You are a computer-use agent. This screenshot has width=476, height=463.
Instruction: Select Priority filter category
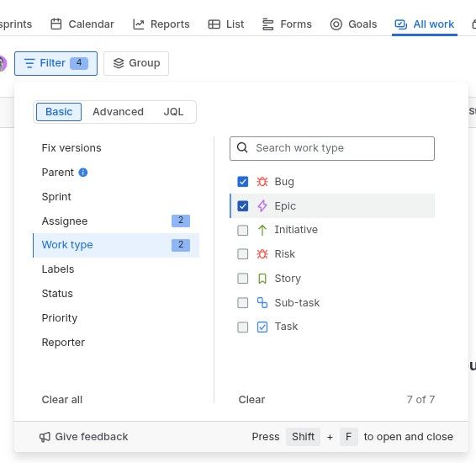pyautogui.click(x=116, y=317)
